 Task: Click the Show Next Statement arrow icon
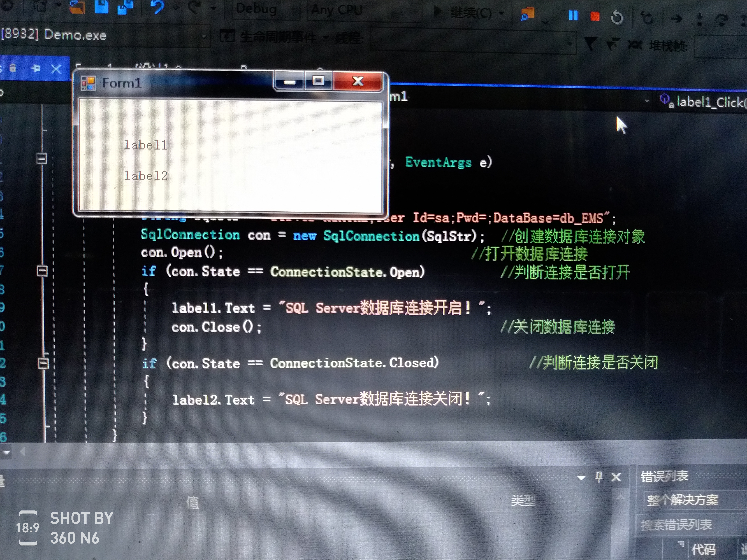click(x=677, y=18)
